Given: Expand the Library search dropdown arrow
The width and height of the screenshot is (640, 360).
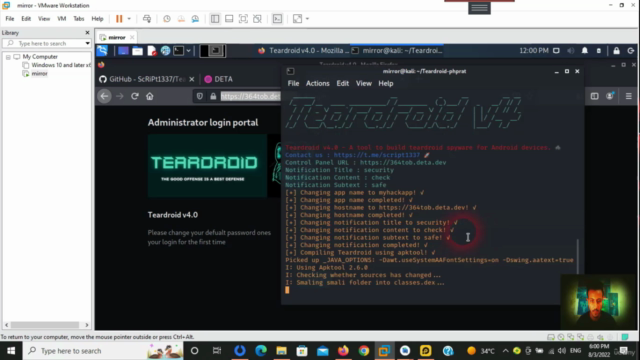Looking at the screenshot, I should 87,43.
